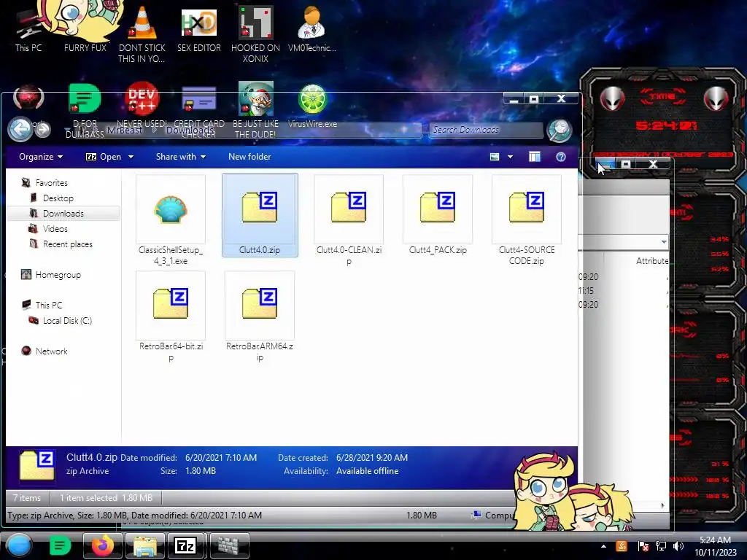The height and width of the screenshot is (560, 747).
Task: Open the Share with dropdown
Action: [181, 157]
